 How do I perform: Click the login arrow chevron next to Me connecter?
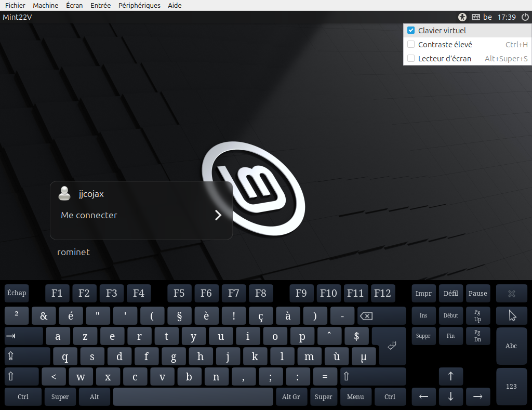tap(218, 215)
